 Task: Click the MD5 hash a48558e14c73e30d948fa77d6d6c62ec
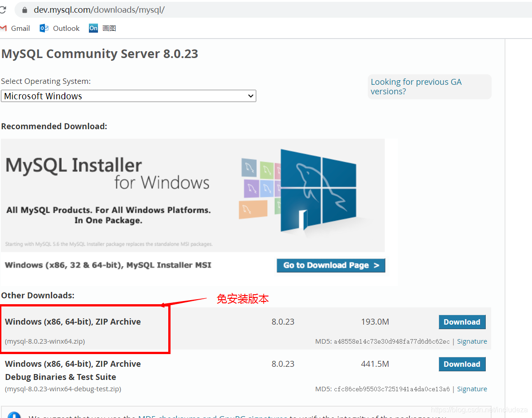[x=391, y=342]
